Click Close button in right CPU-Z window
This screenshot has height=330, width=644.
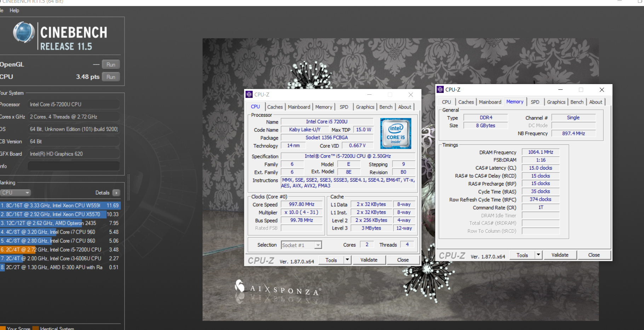(594, 255)
